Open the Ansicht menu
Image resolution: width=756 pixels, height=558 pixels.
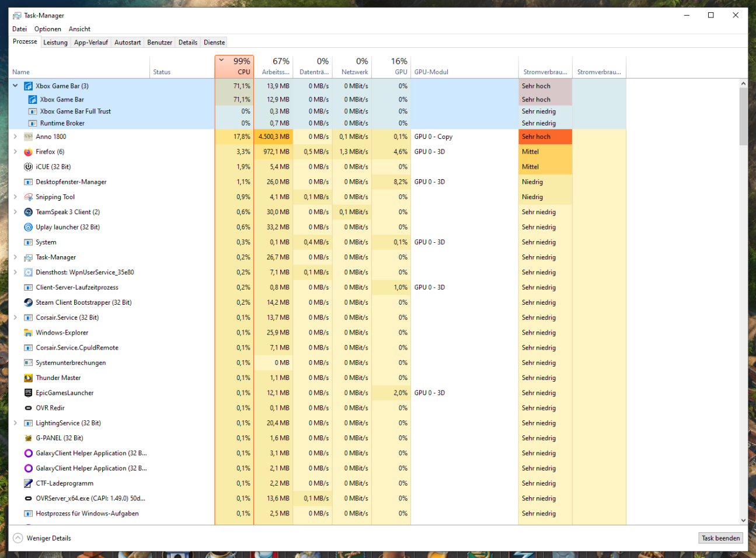coord(79,29)
